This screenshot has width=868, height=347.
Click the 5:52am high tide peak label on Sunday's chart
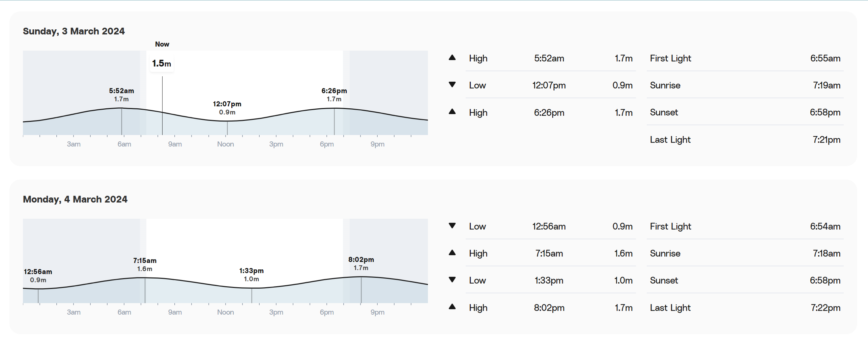[x=121, y=95]
